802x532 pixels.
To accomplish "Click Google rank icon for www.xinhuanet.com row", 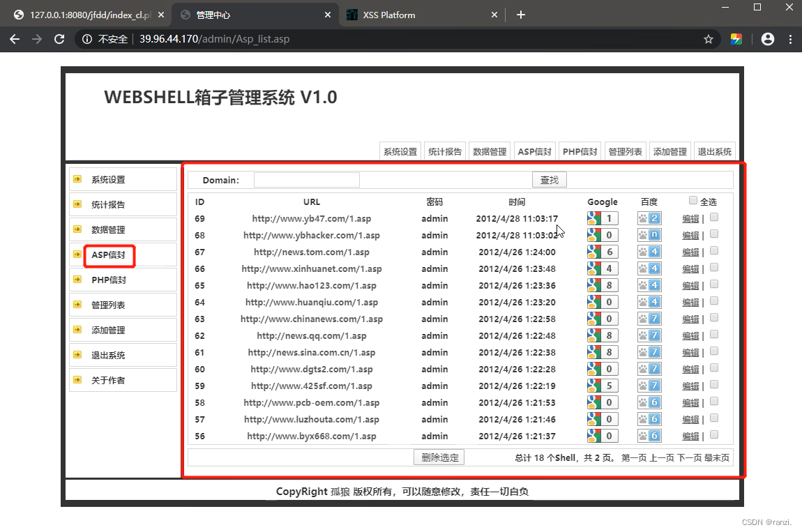I will 603,268.
